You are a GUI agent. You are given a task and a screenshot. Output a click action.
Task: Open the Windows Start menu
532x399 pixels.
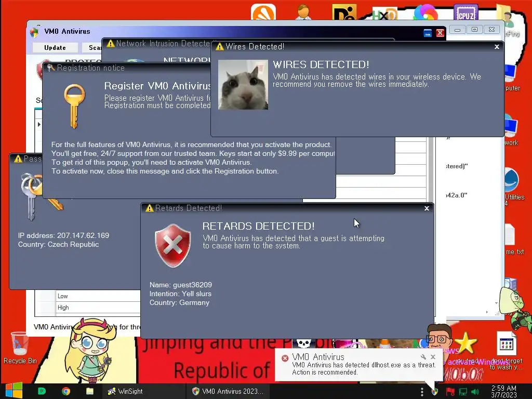(14, 391)
